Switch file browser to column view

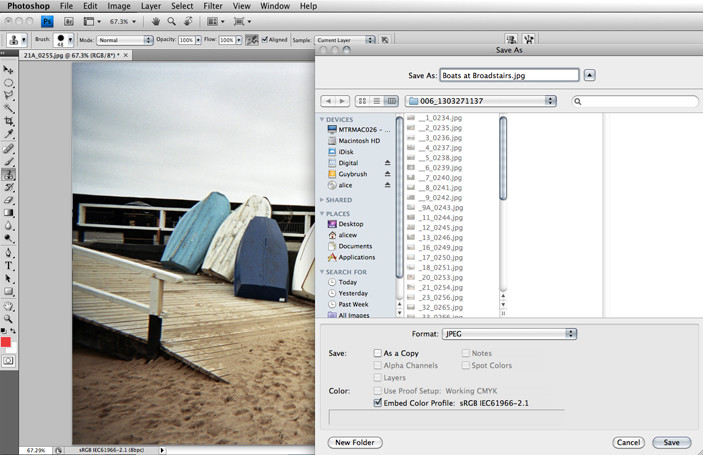[x=393, y=101]
